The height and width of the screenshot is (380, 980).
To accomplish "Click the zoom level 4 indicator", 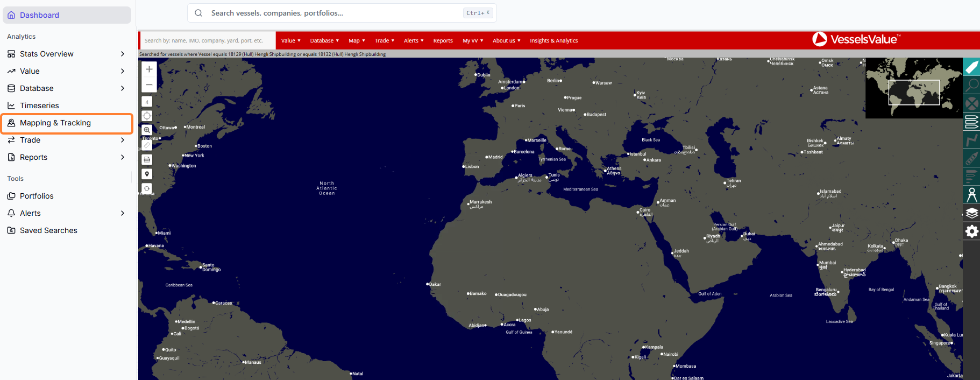I will click(147, 102).
